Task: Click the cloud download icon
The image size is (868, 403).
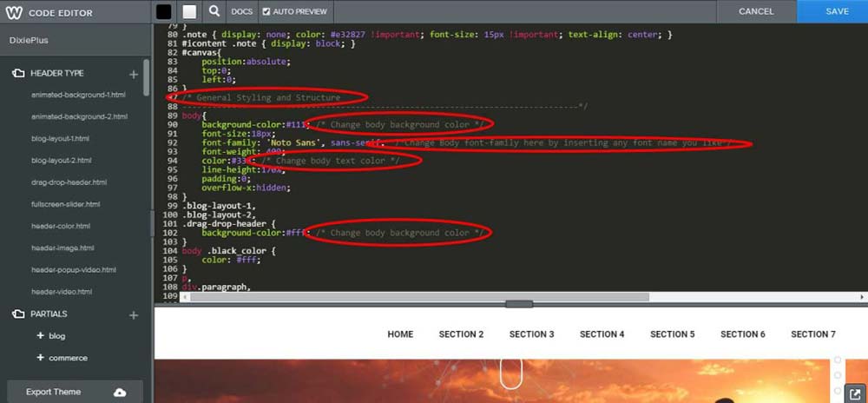Action: pos(120,393)
